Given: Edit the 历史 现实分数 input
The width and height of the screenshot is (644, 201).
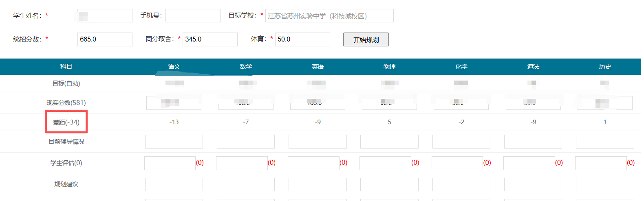Looking at the screenshot, I should point(605,103).
